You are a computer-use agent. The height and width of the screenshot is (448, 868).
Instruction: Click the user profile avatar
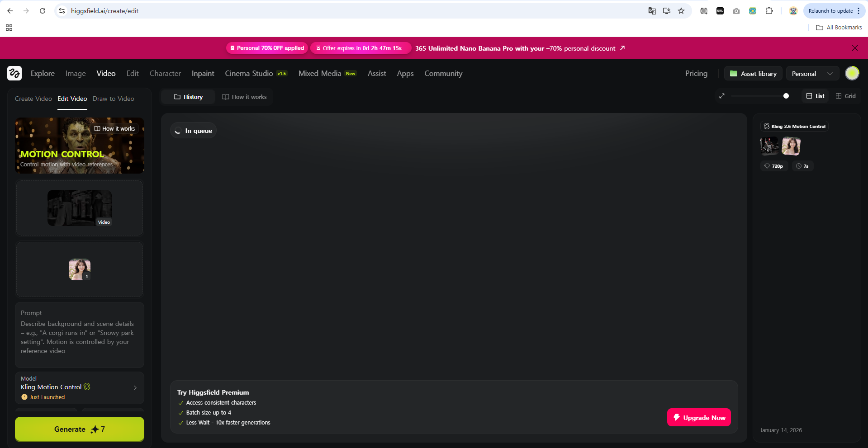(852, 73)
